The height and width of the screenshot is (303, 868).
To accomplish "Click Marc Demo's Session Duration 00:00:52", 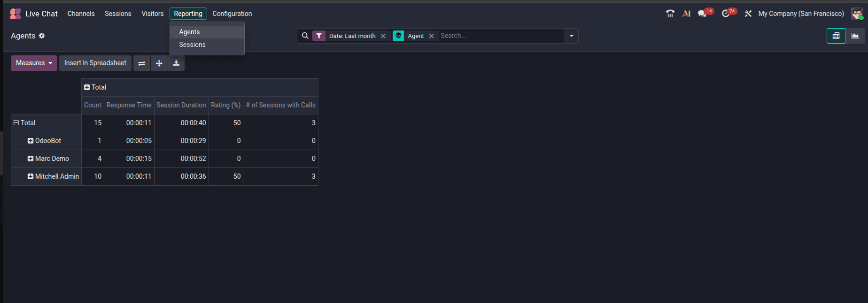I will [x=181, y=159].
